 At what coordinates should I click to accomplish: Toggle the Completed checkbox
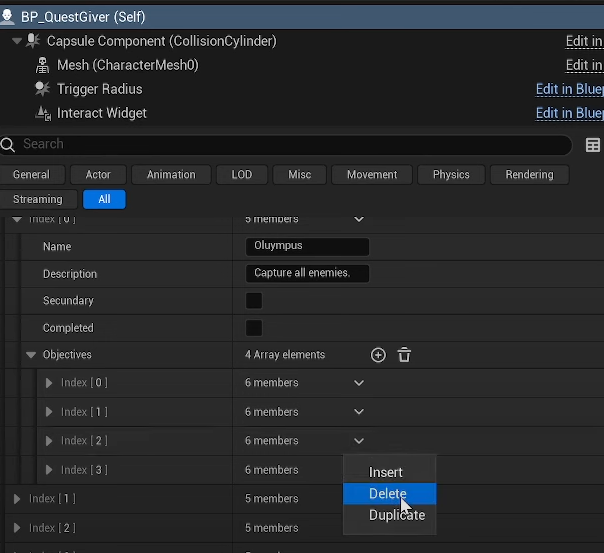(254, 328)
